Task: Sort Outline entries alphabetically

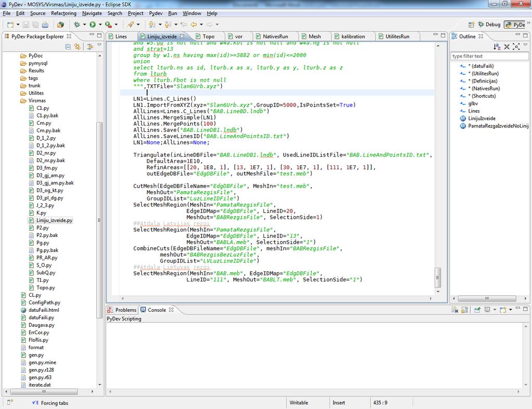Action: (x=497, y=46)
